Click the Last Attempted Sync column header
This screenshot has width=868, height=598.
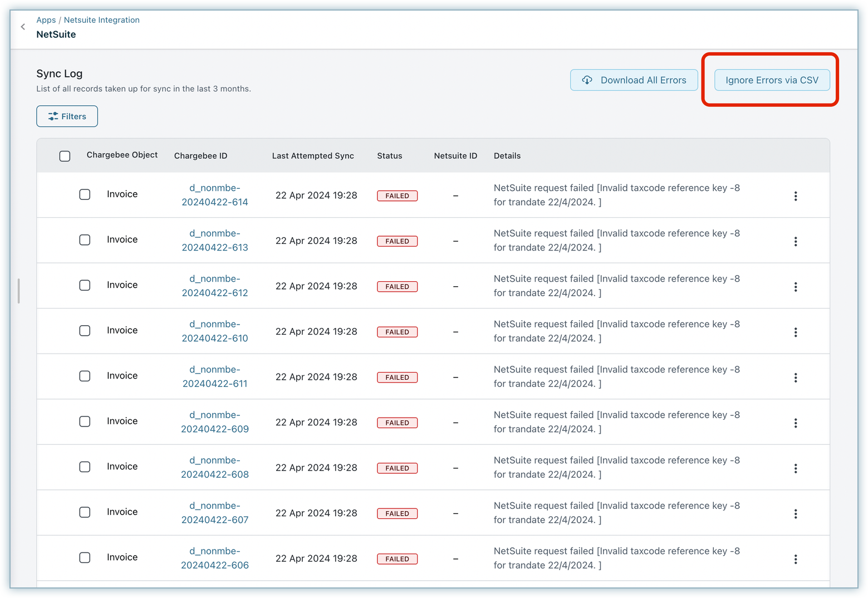[x=313, y=156]
